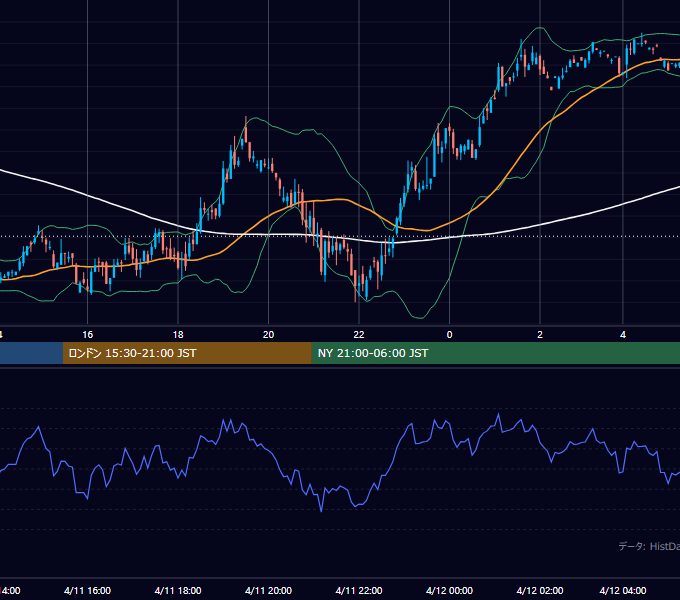The height and width of the screenshot is (600, 680).
Task: Click the 4/12 04:00 date label
Action: click(623, 590)
